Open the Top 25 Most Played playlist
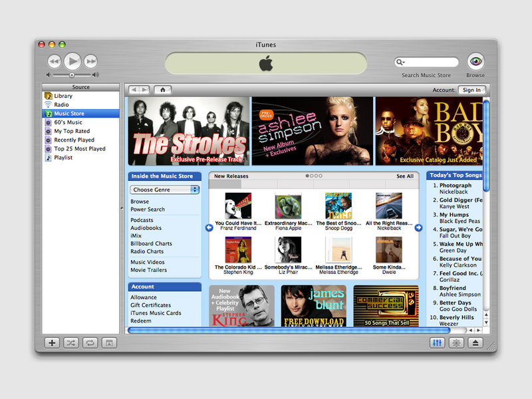532x399 pixels. (x=80, y=148)
